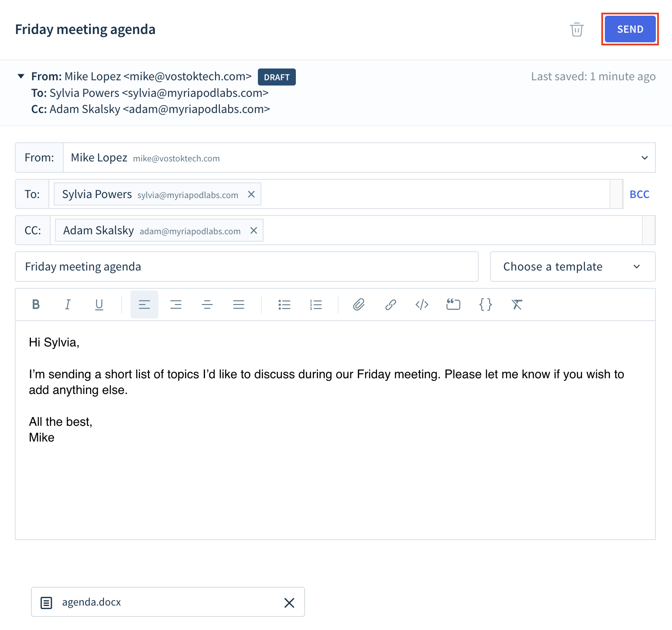Collapse the message header details triangle
This screenshot has height=630, width=672.
click(x=21, y=76)
